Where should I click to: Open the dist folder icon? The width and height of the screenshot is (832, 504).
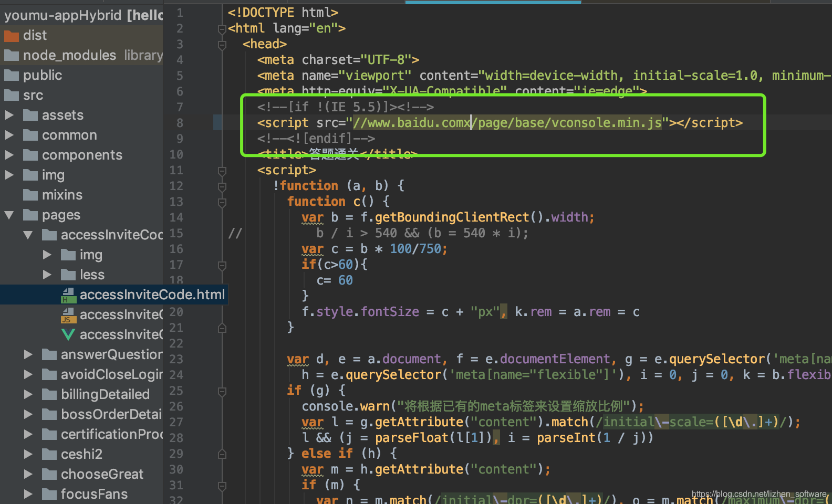(x=12, y=36)
